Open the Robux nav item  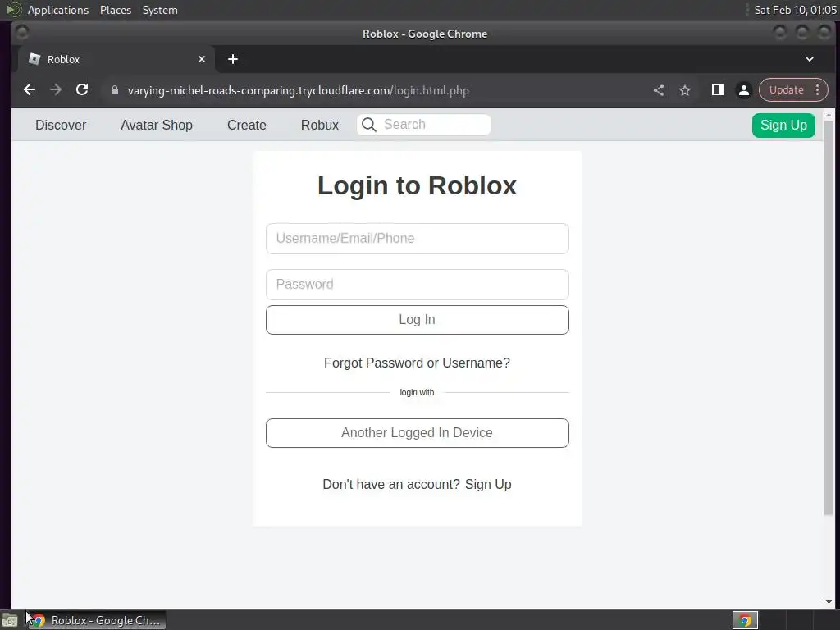[x=320, y=125]
